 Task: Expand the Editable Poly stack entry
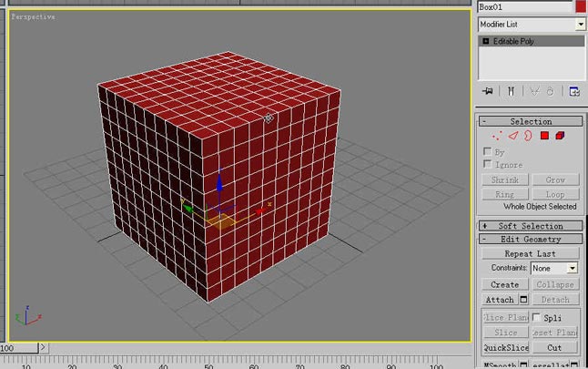click(x=485, y=42)
